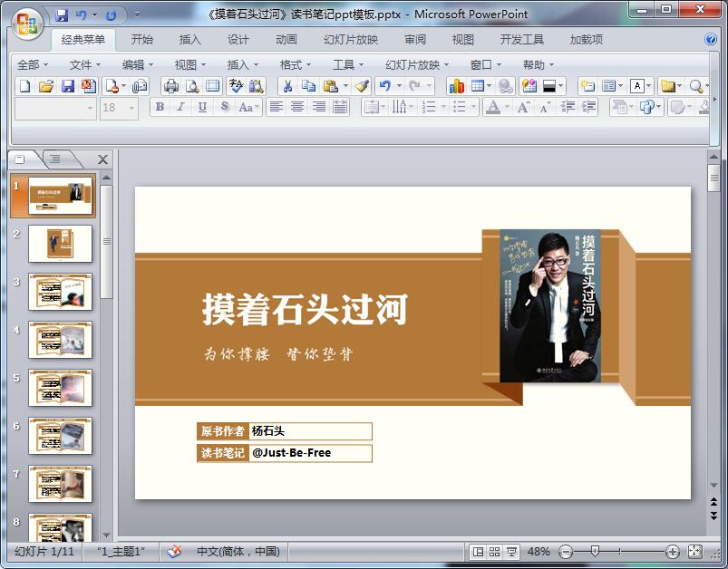Switch to the 开始 ribbon tab
The image size is (728, 569).
[x=142, y=40]
